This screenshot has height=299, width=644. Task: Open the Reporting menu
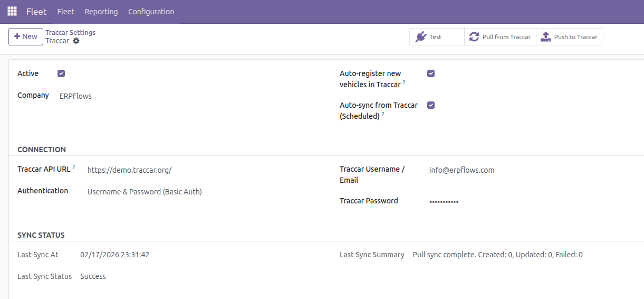tap(101, 12)
